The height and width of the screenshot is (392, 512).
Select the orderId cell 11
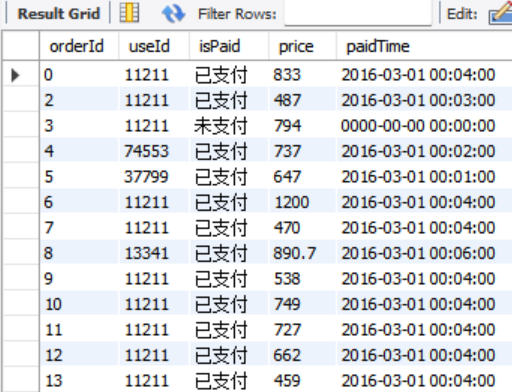pos(79,330)
